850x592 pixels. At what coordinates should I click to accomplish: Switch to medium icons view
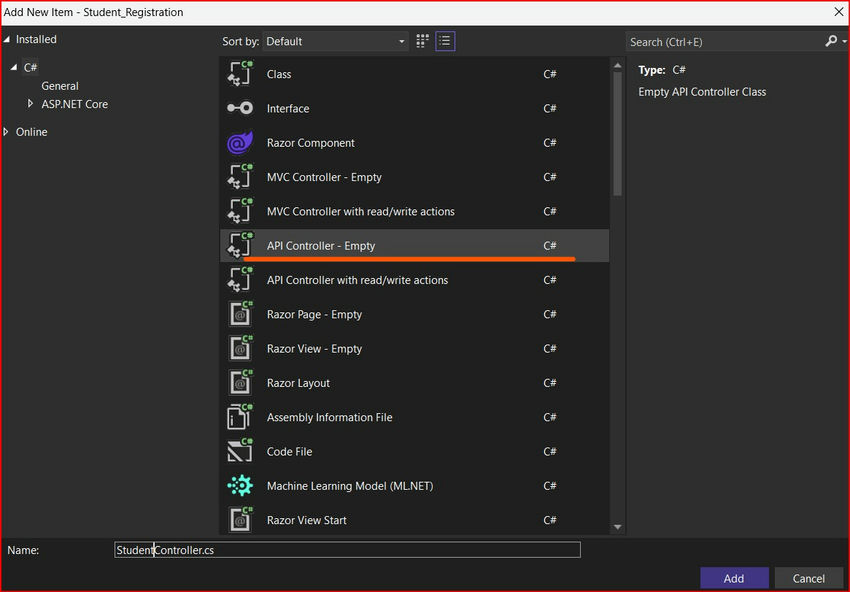pyautogui.click(x=421, y=41)
